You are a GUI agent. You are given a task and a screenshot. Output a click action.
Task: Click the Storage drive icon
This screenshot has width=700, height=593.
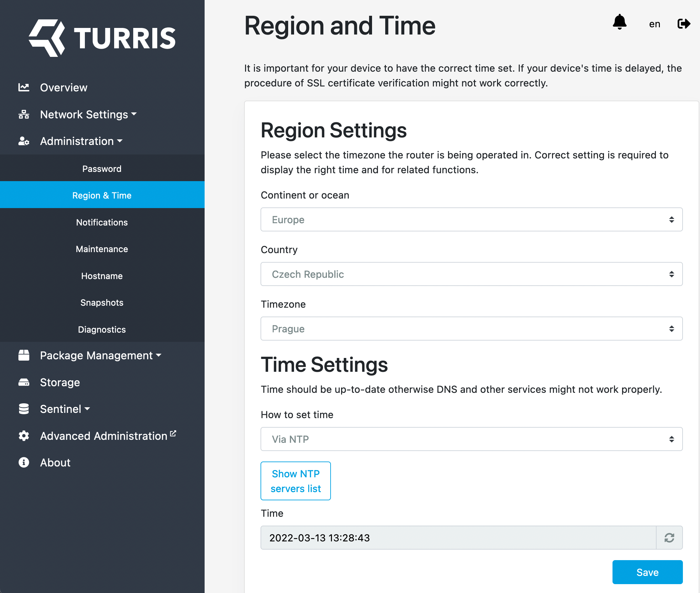pyautogui.click(x=23, y=382)
